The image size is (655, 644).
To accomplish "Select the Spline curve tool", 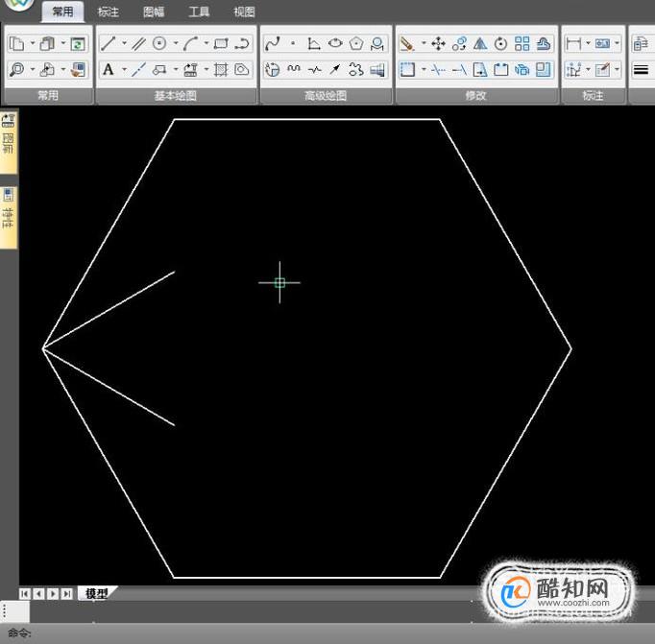I will pos(273,43).
